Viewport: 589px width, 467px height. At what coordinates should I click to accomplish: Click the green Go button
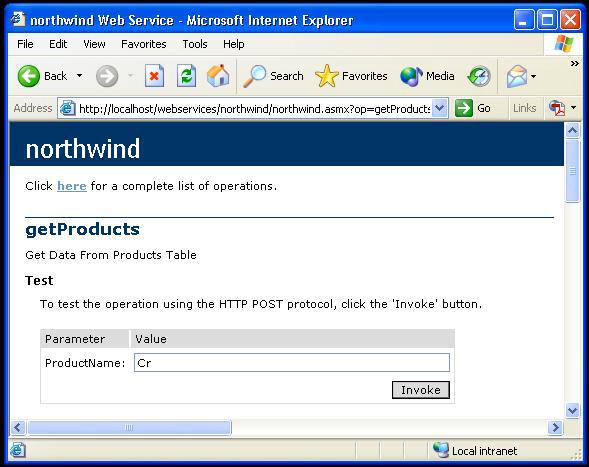pyautogui.click(x=473, y=108)
